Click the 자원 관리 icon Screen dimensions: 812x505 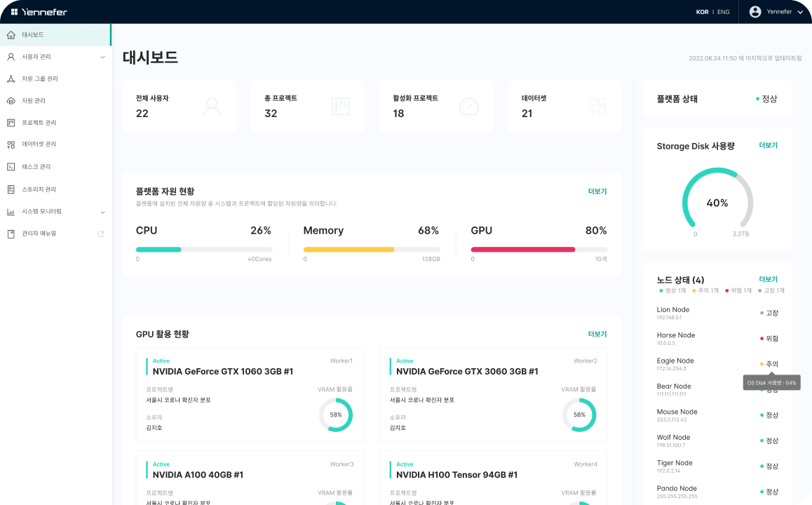pos(11,100)
